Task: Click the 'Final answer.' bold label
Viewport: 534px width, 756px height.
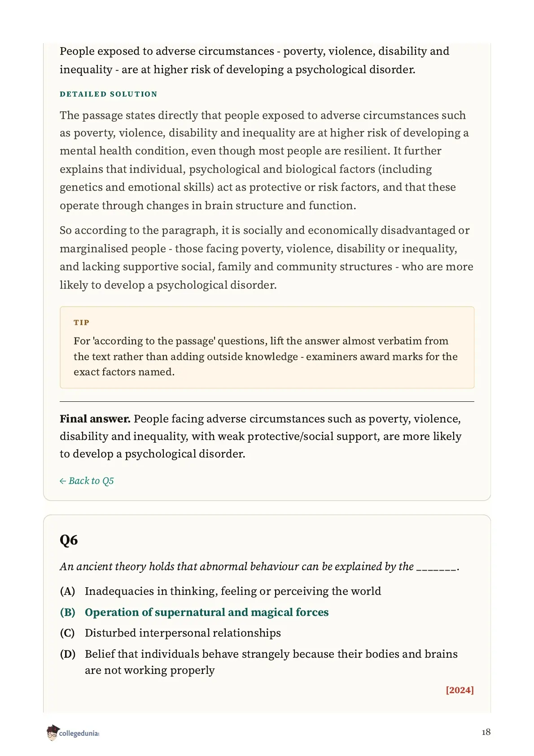Action: click(x=95, y=419)
